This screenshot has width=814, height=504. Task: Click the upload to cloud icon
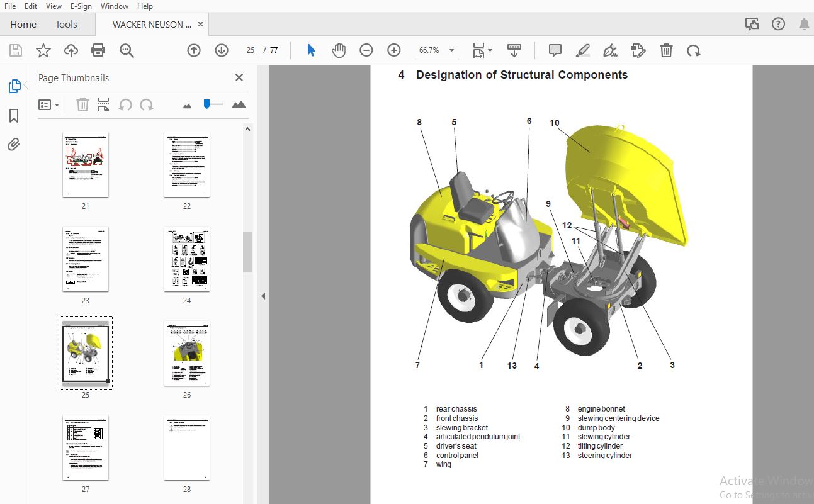coord(71,50)
